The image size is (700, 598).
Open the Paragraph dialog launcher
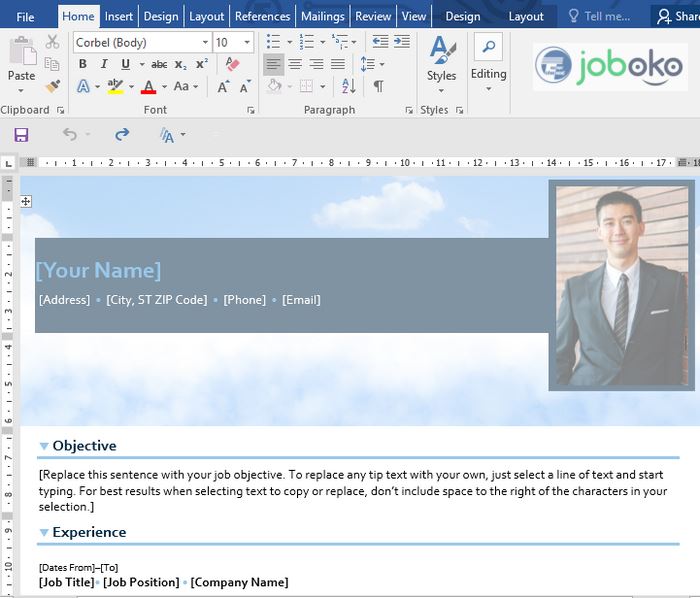click(409, 110)
